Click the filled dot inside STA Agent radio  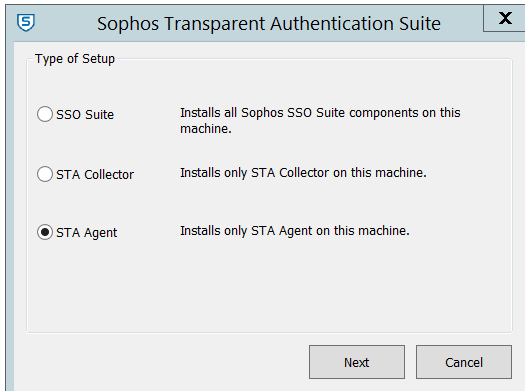pos(45,232)
